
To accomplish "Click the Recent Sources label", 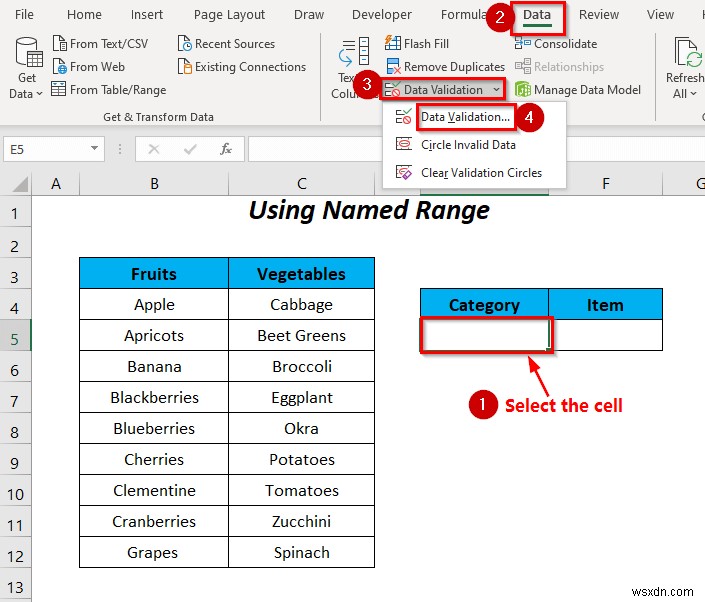I will tap(235, 44).
